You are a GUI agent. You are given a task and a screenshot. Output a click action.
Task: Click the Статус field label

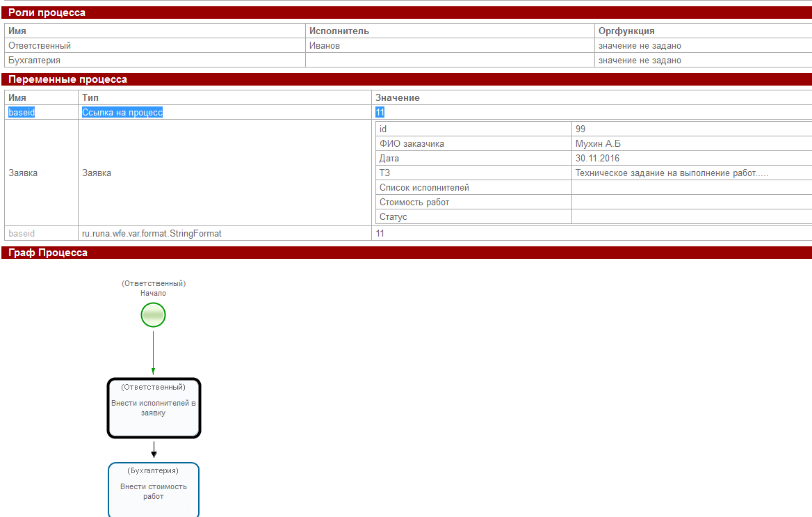tap(393, 217)
